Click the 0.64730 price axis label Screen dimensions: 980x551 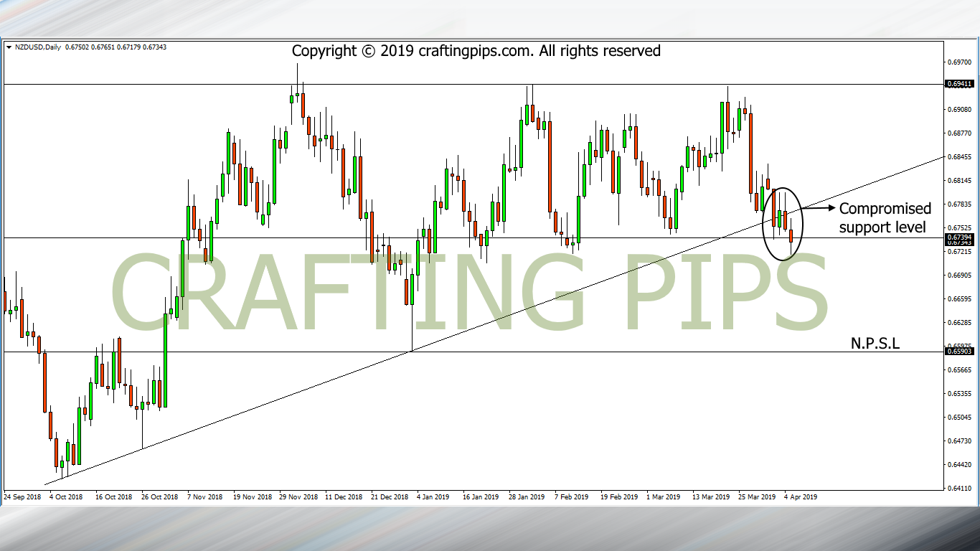pos(959,441)
